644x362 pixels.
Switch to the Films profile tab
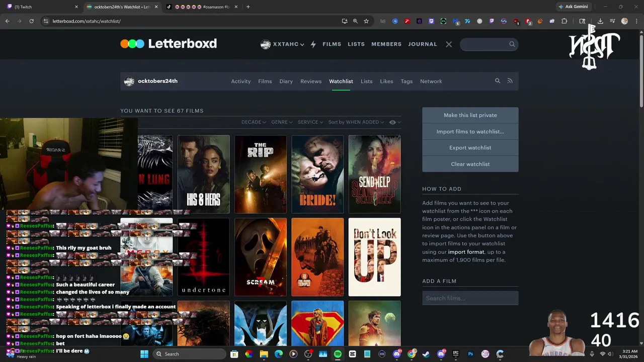click(265, 81)
